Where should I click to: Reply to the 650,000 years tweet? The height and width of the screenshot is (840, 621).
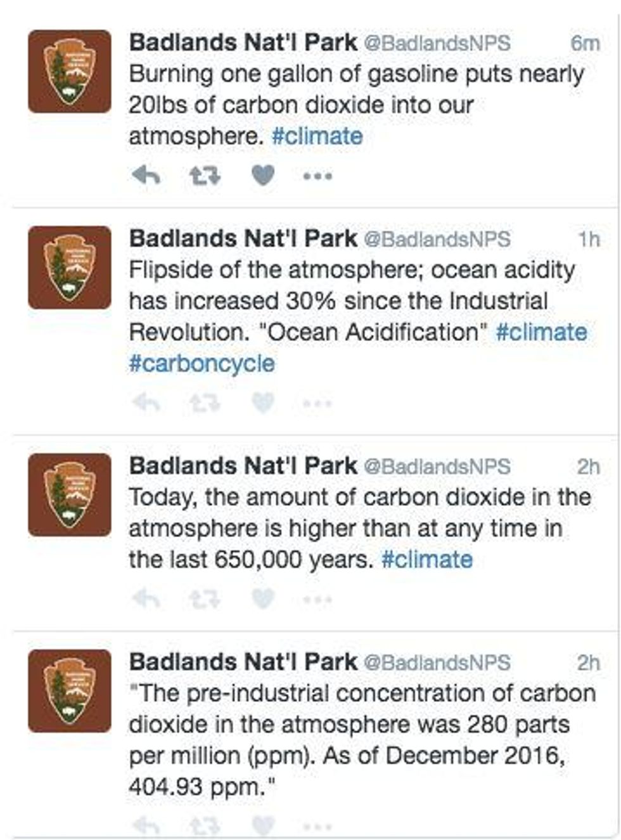(x=146, y=598)
